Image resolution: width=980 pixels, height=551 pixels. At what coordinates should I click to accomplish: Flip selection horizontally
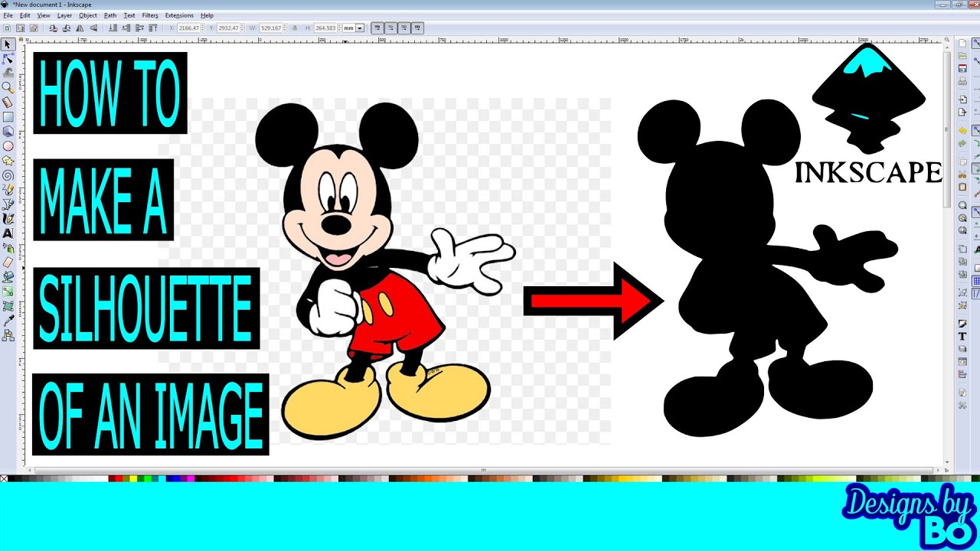click(x=80, y=28)
